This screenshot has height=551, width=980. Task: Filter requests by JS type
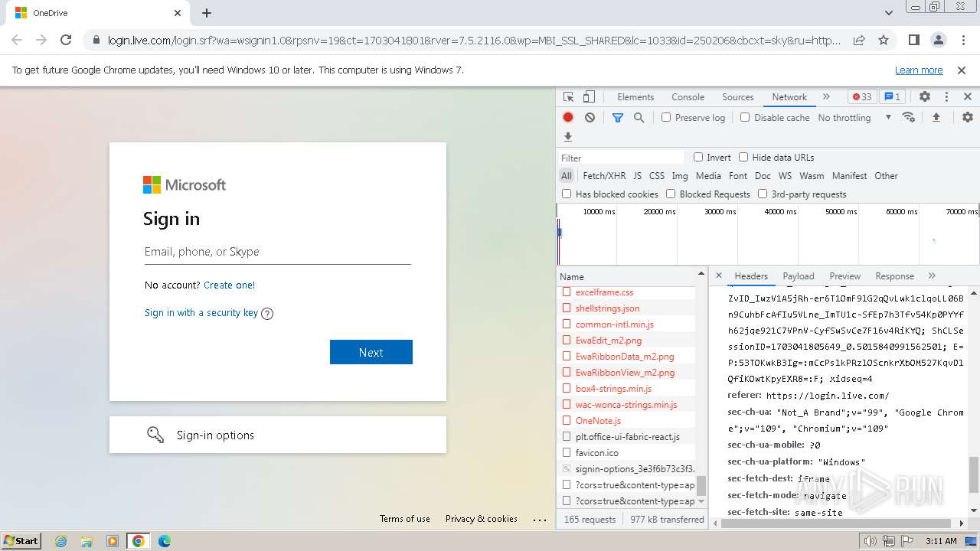637,176
